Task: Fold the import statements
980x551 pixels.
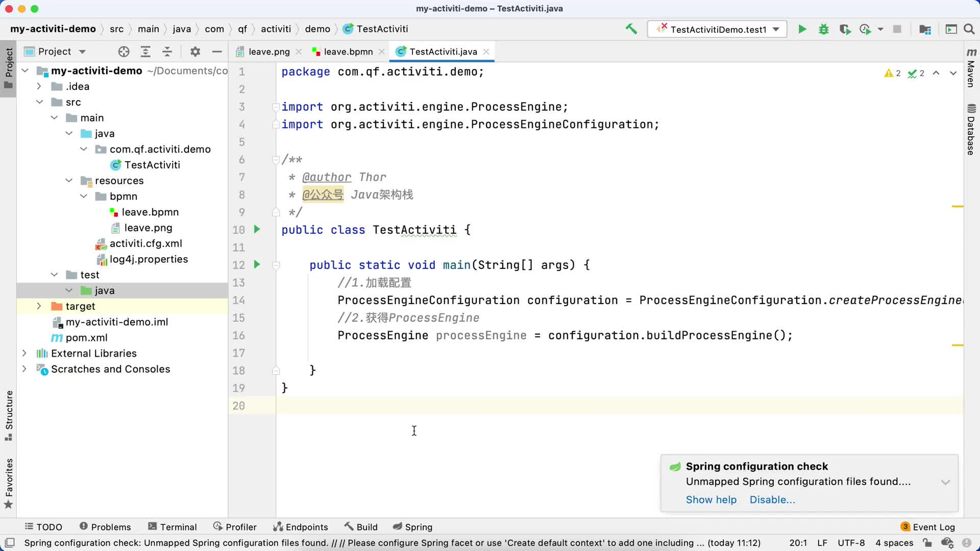Action: [x=276, y=107]
